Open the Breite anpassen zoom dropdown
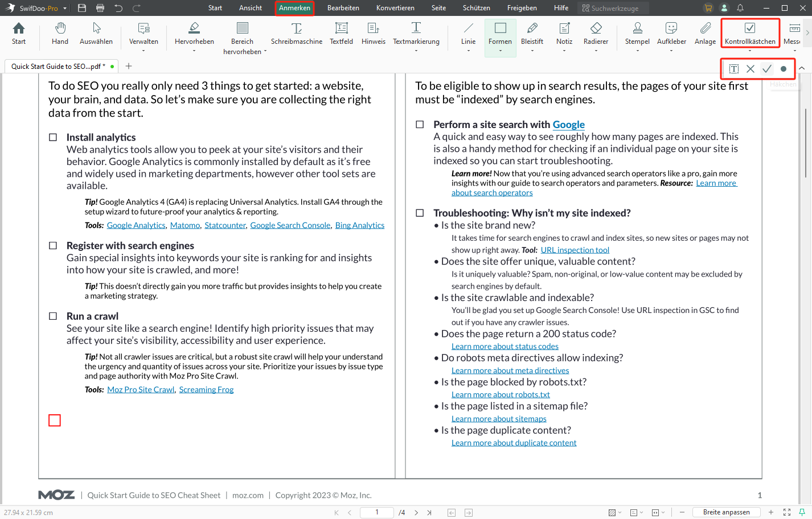 (x=726, y=512)
